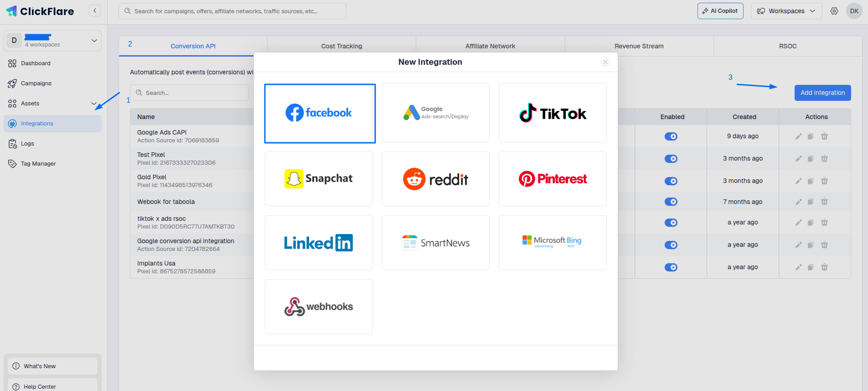Viewport: 868px width, 391px height.
Task: Collapse the sidebar with the chevron button
Action: (x=95, y=10)
